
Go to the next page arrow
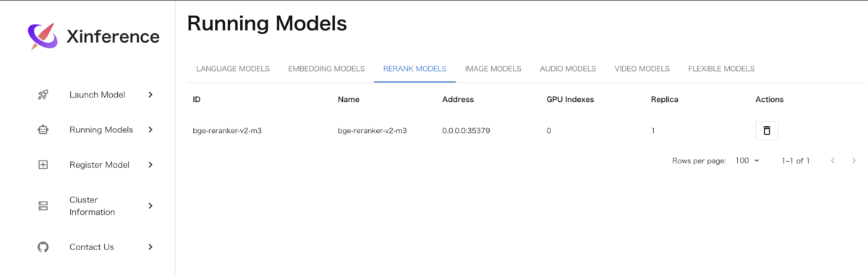coord(854,160)
